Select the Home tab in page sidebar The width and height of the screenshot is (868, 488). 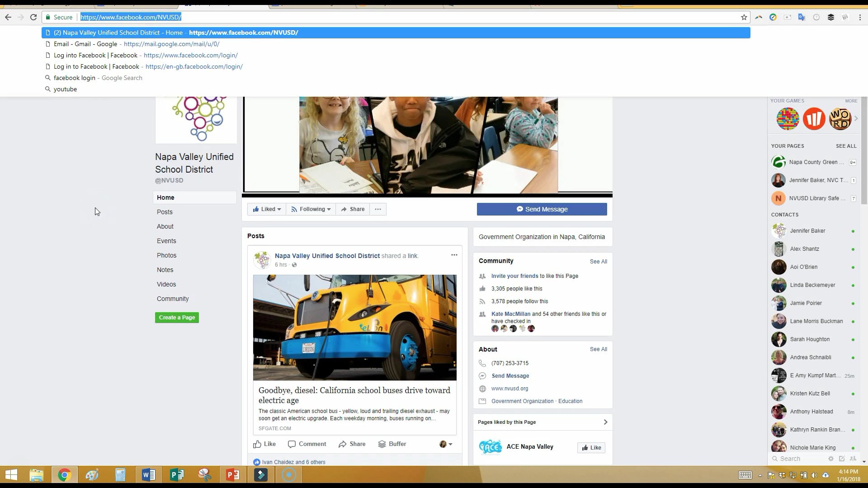(195, 197)
